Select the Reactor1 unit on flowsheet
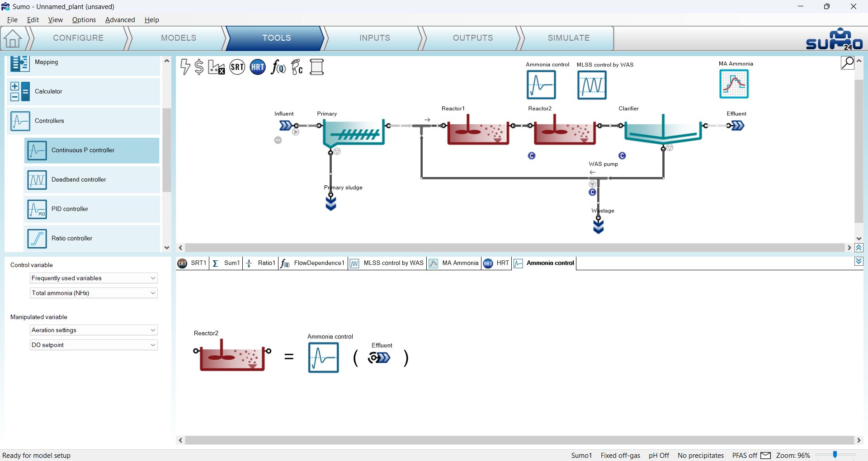 pos(478,130)
